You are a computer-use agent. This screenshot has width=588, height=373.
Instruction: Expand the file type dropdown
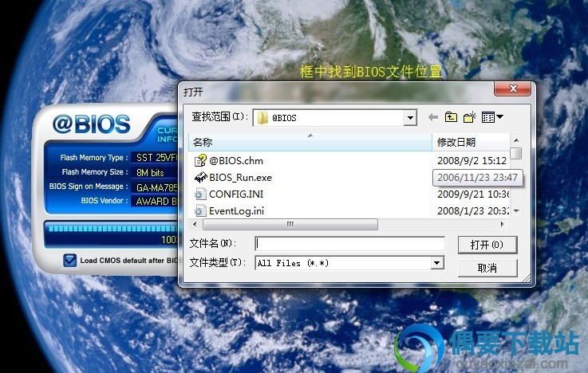[437, 263]
